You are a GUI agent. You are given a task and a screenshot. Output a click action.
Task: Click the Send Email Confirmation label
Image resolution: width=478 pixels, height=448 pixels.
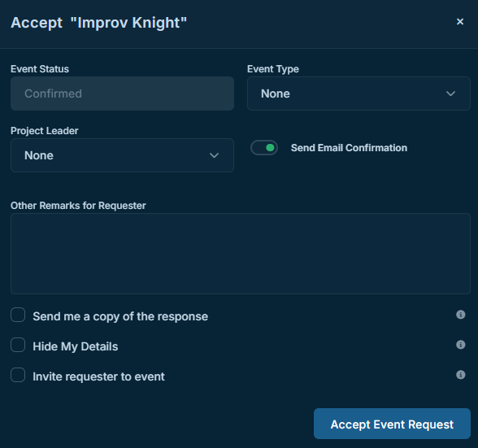[349, 148]
